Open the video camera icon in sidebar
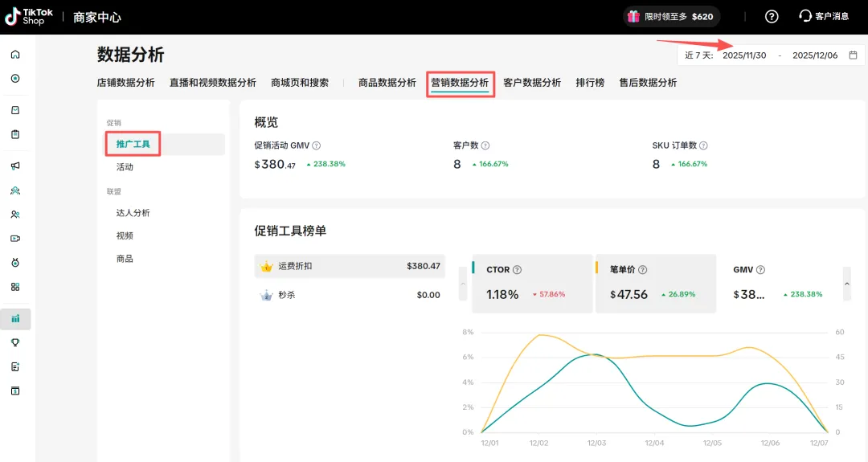The image size is (868, 462). (15, 239)
